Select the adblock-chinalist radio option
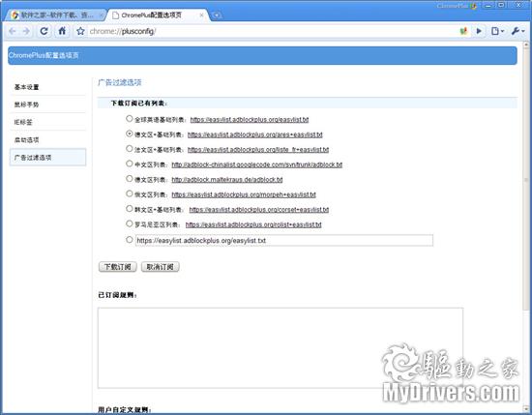The image size is (532, 415). tap(129, 163)
